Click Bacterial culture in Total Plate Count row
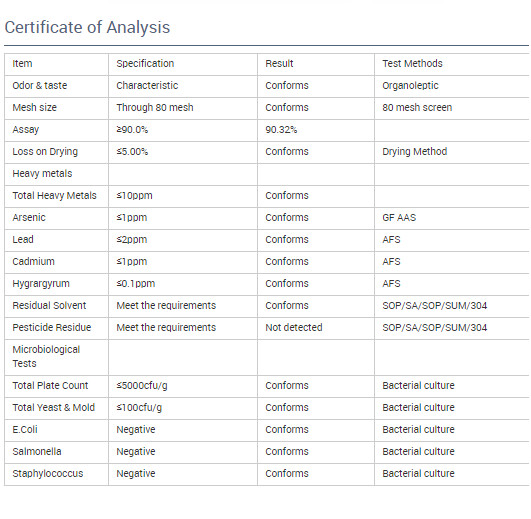 coord(418,386)
